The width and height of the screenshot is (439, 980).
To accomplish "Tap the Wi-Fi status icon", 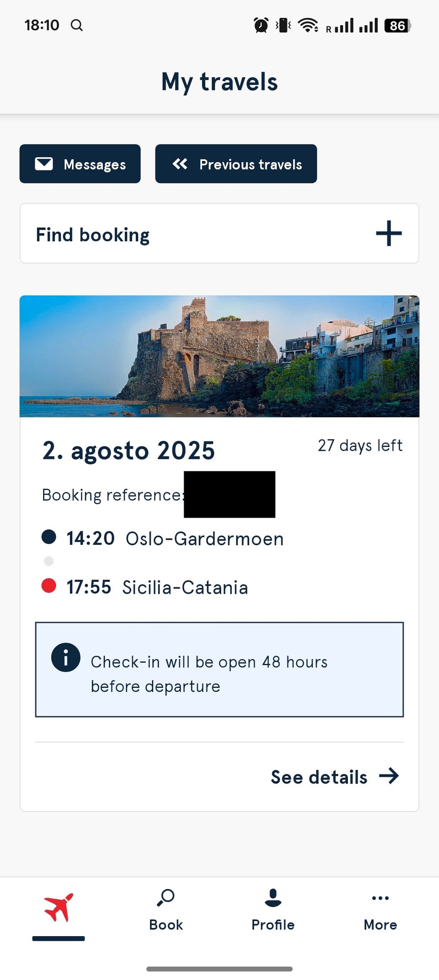I will tap(308, 25).
